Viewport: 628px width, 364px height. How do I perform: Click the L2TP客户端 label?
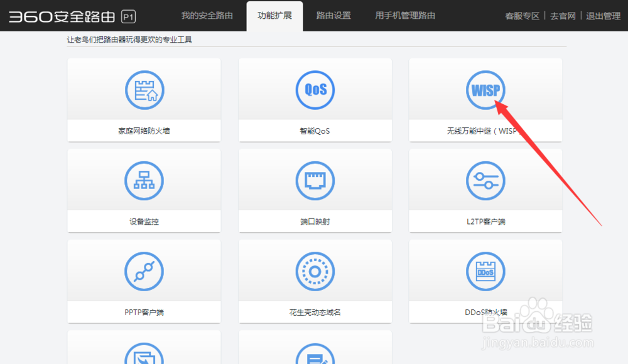click(x=485, y=222)
